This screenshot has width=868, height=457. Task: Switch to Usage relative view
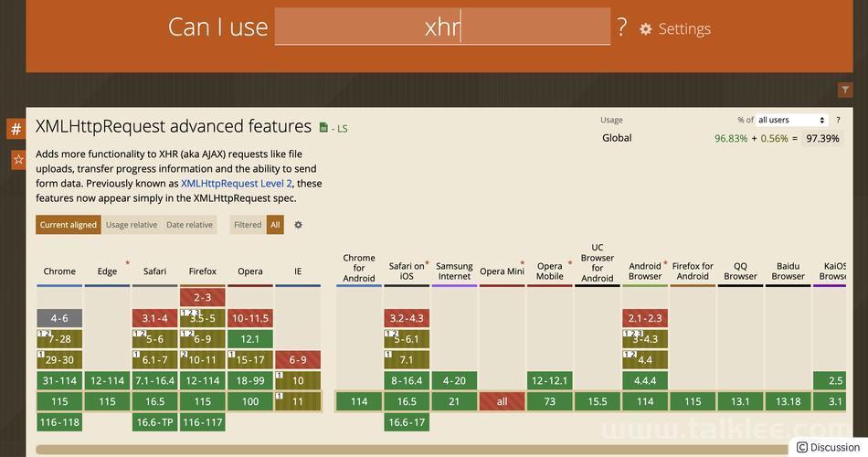132,225
